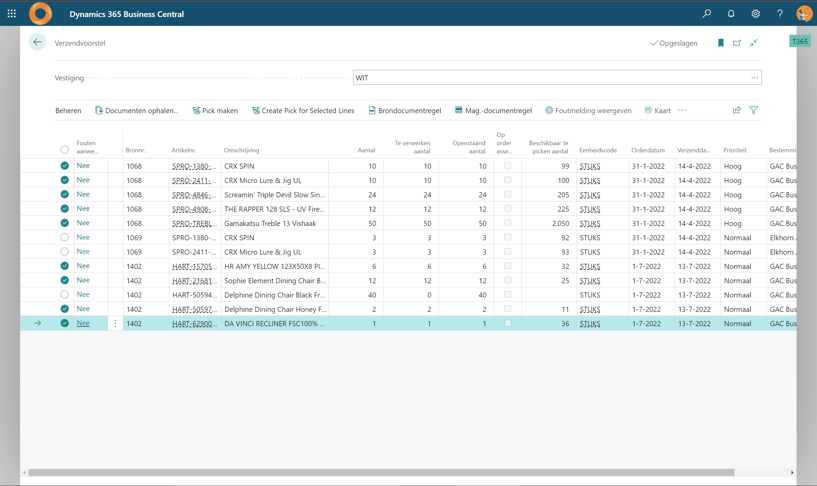Click Nee link in Sophie Element row
This screenshot has height=486, width=817.
pyautogui.click(x=83, y=280)
